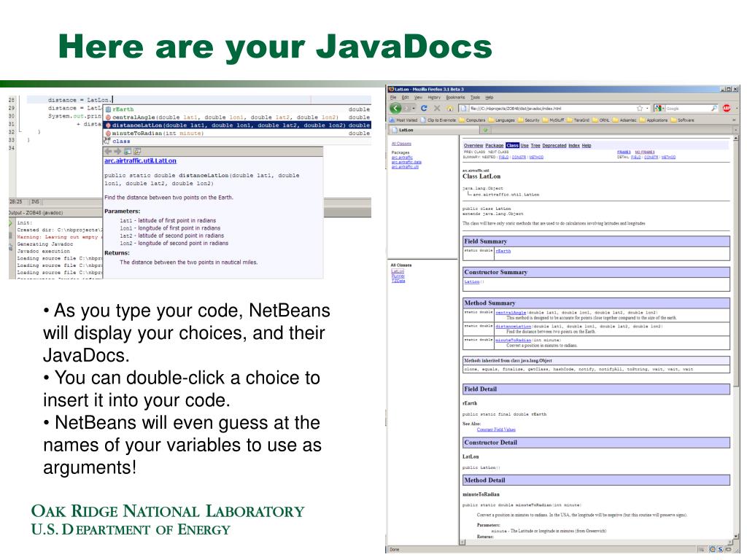
Task: Open the Firefox History menu
Action: pos(434,97)
